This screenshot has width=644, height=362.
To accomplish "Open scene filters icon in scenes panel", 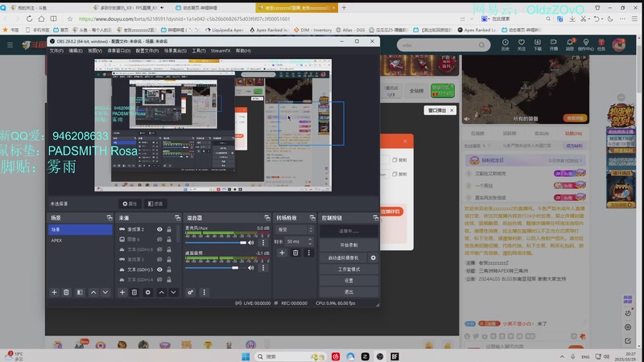I will (80, 292).
